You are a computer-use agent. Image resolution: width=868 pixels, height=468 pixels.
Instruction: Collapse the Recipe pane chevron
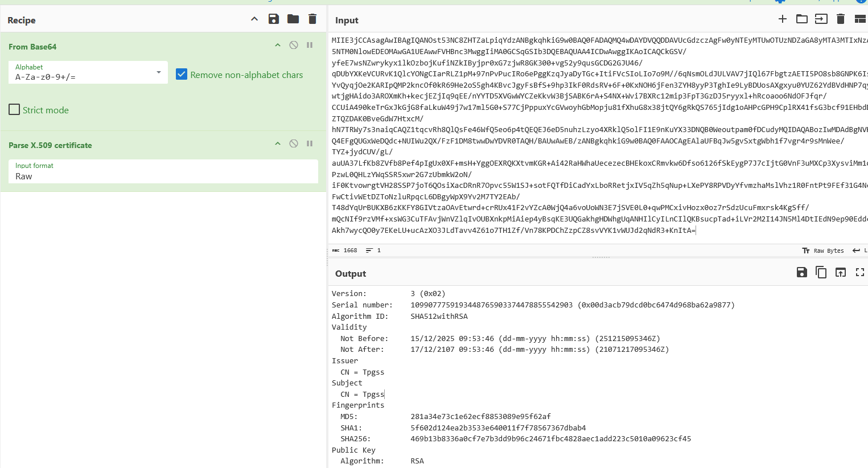(254, 19)
